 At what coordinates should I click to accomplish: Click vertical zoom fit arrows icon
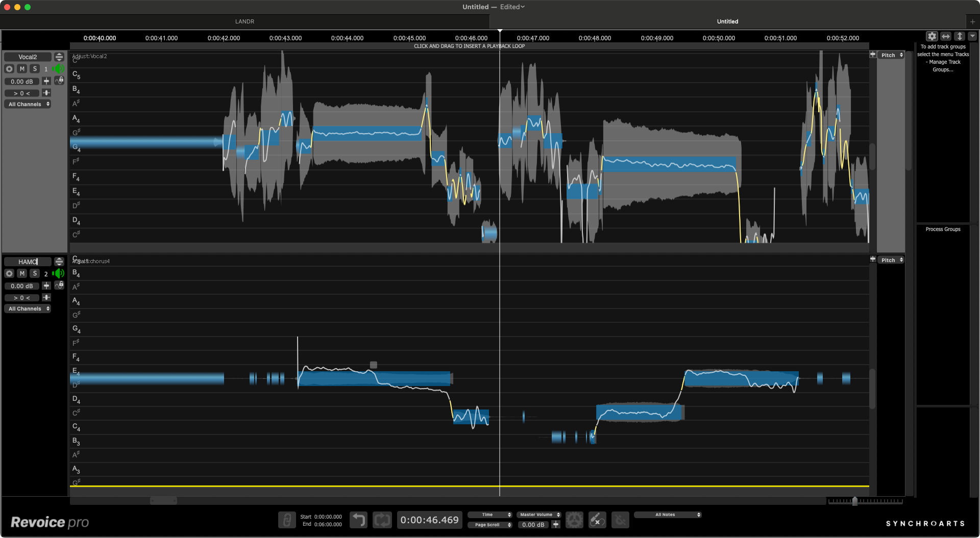tap(960, 36)
